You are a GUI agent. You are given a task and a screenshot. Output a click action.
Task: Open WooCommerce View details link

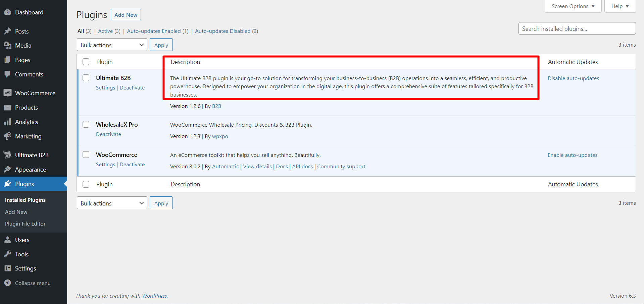257,166
